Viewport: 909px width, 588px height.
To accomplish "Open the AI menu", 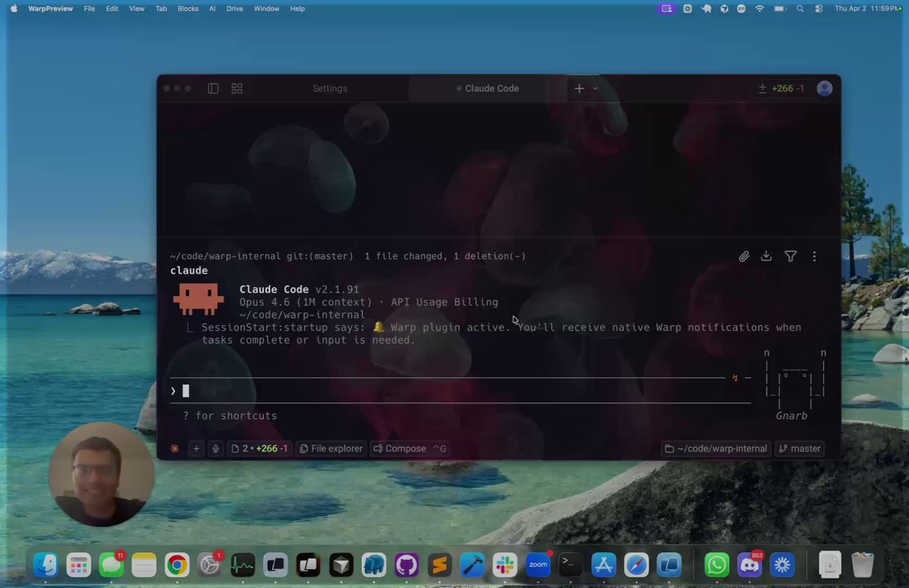I will [212, 9].
